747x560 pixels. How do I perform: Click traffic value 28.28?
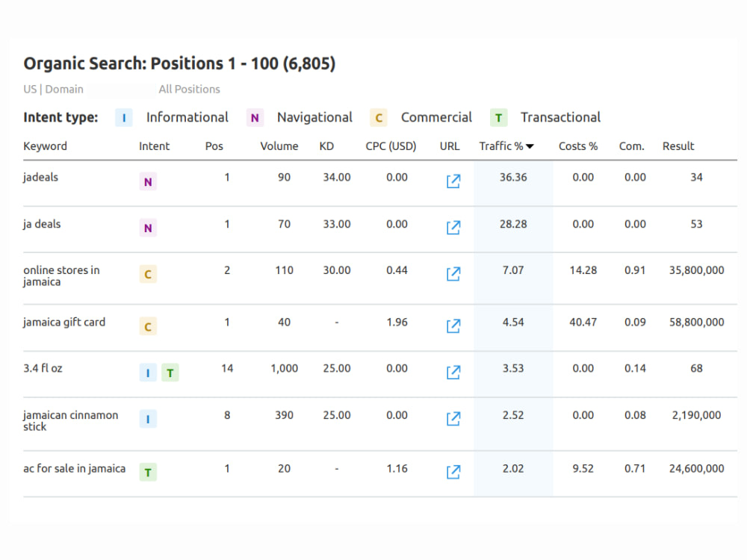[513, 224]
